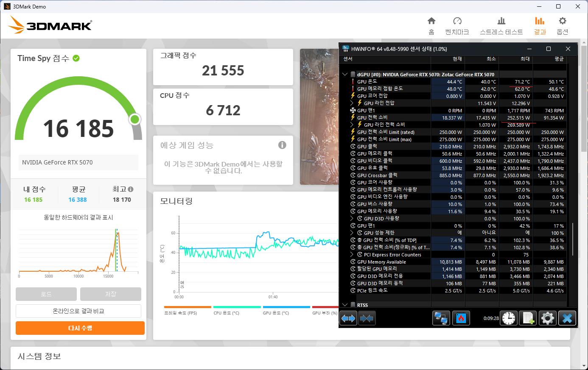Image resolution: width=588 pixels, height=370 pixels.
Task: Click the 최대 column header in HWiNFO
Action: coord(516,59)
